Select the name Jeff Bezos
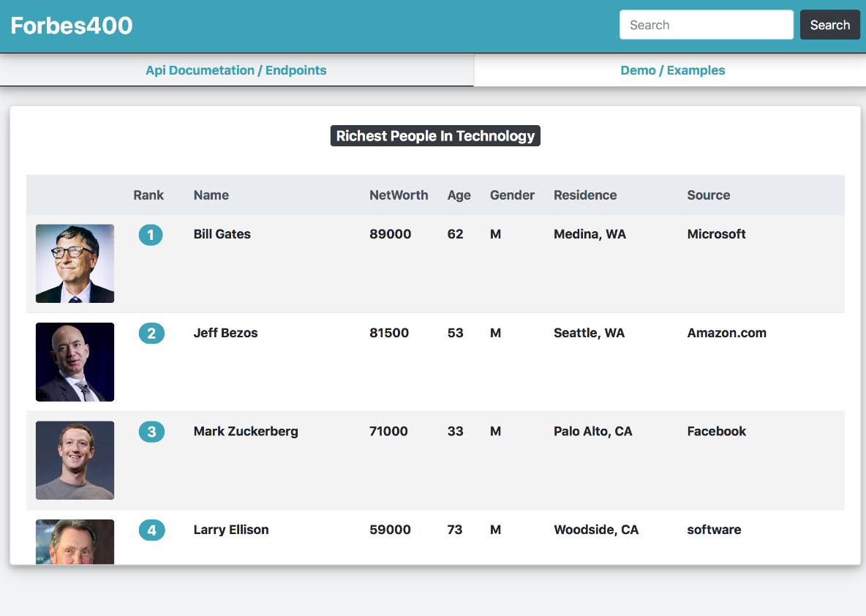 225,333
